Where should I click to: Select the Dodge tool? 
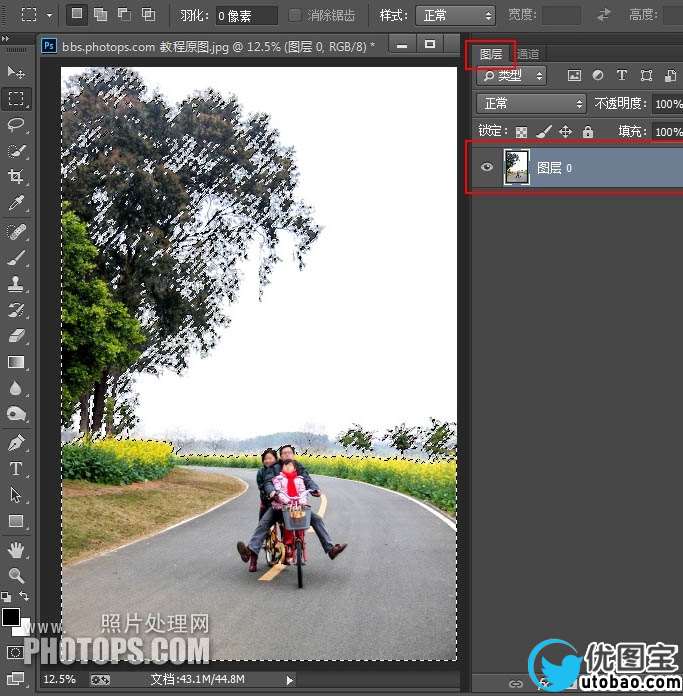click(x=16, y=414)
